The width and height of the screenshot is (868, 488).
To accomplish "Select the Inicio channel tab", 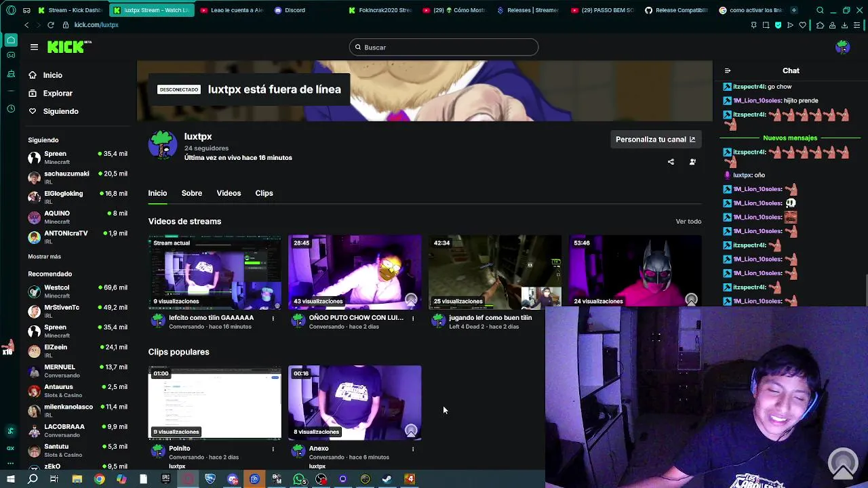I will pyautogui.click(x=157, y=193).
